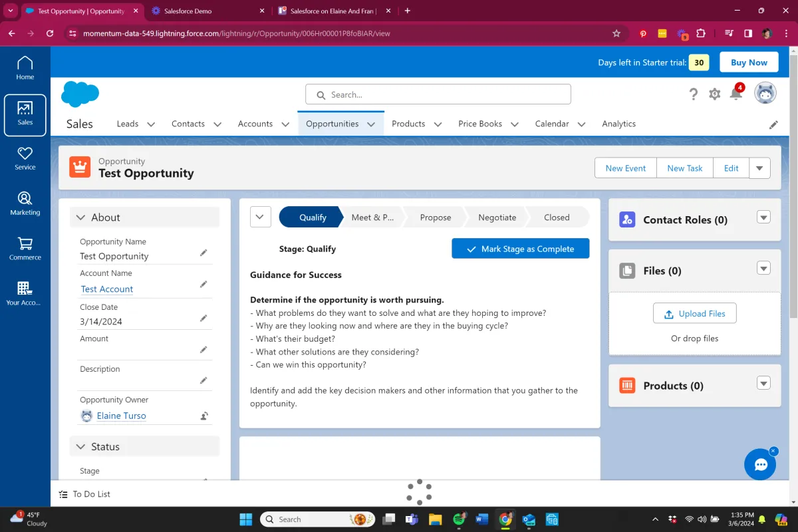
Task: Open Windows Start menu
Action: coord(245,519)
